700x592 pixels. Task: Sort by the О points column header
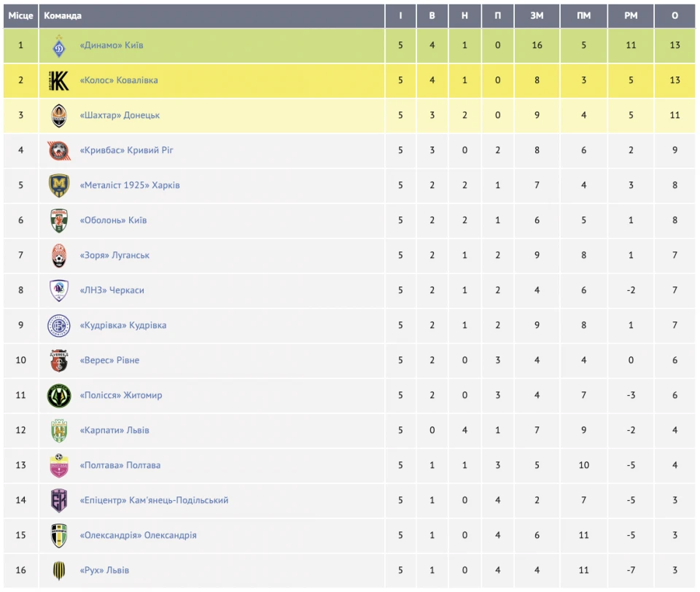click(674, 15)
